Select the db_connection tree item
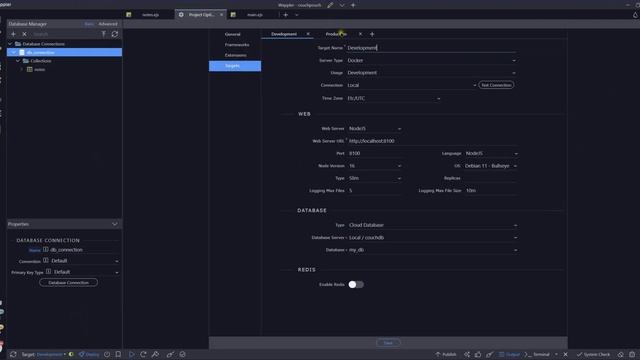The width and height of the screenshot is (640, 360). tap(64, 52)
